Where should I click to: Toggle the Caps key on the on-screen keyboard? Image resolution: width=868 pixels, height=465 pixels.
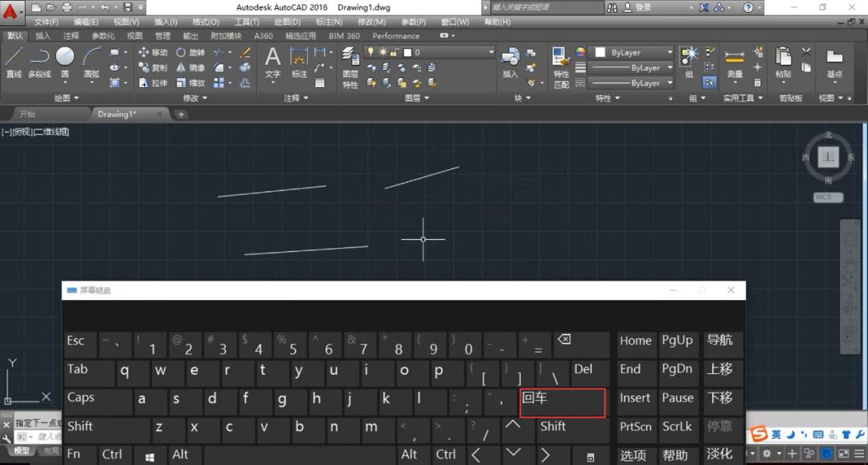81,398
